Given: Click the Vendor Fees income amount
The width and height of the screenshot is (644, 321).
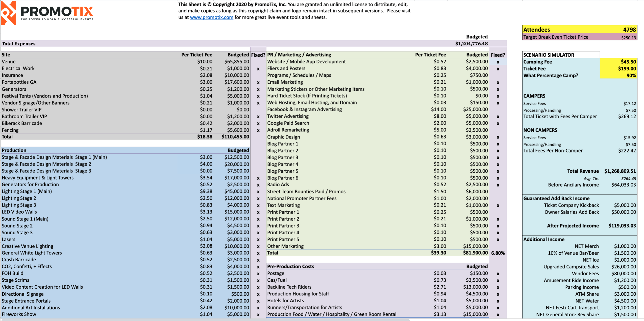Looking at the screenshot, I should pyautogui.click(x=626, y=273).
